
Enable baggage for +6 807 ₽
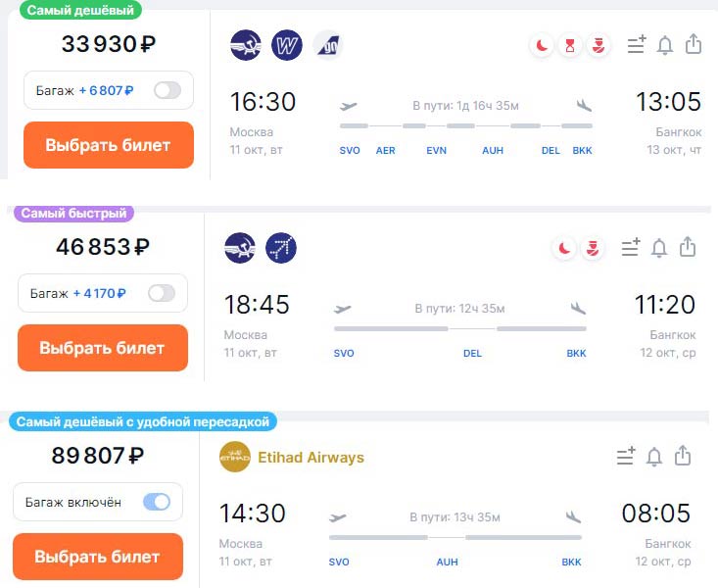[x=168, y=90]
